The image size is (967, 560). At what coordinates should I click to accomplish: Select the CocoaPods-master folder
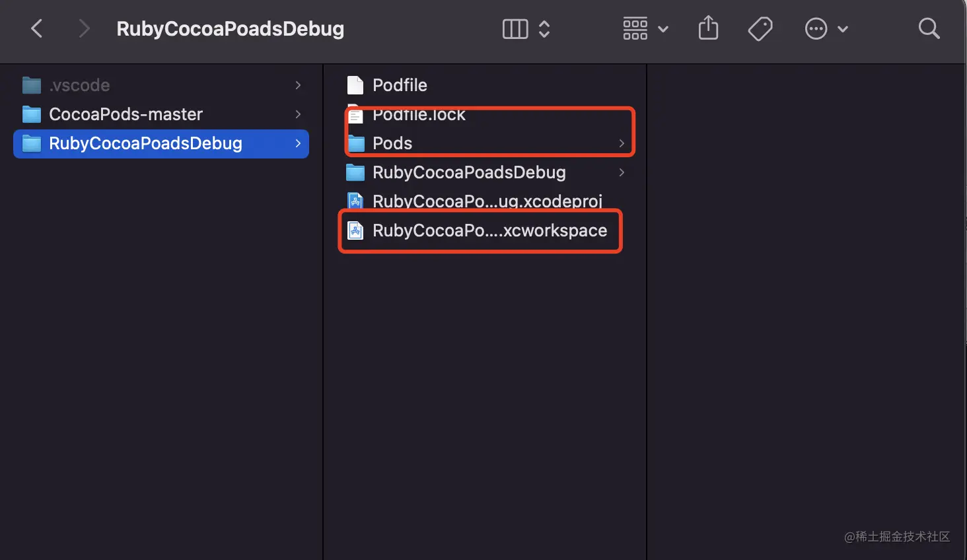click(125, 114)
